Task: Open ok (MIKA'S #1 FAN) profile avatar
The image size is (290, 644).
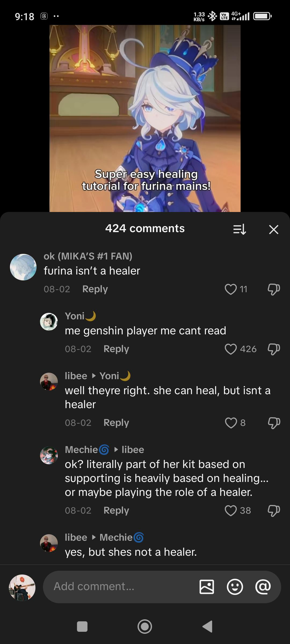Action: (x=23, y=267)
